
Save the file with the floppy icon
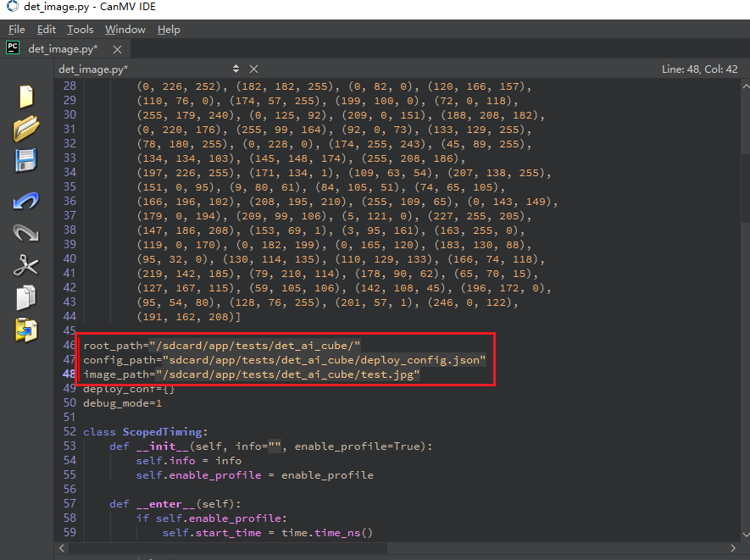pos(25,160)
